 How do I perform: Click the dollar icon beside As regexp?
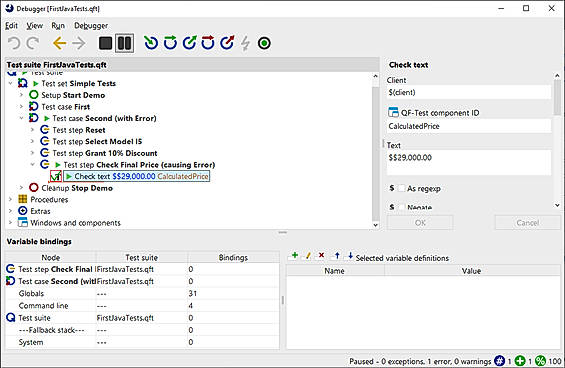(x=392, y=188)
